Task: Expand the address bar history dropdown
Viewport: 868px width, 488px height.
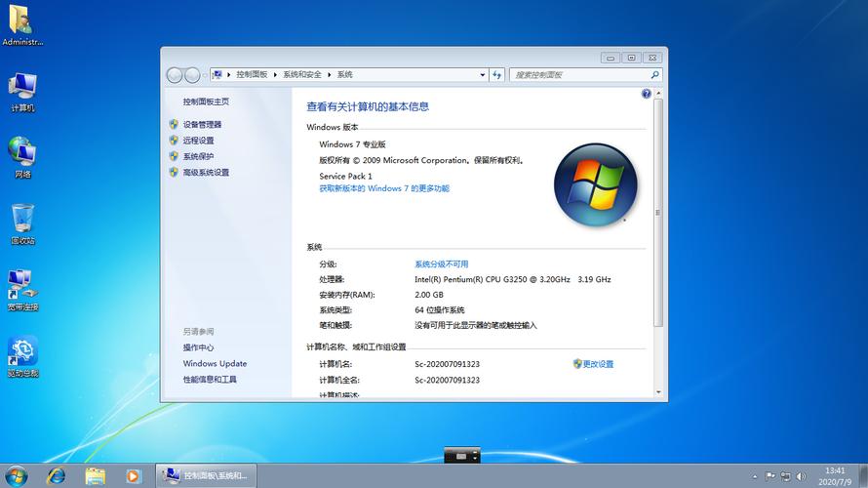Action: click(x=482, y=75)
